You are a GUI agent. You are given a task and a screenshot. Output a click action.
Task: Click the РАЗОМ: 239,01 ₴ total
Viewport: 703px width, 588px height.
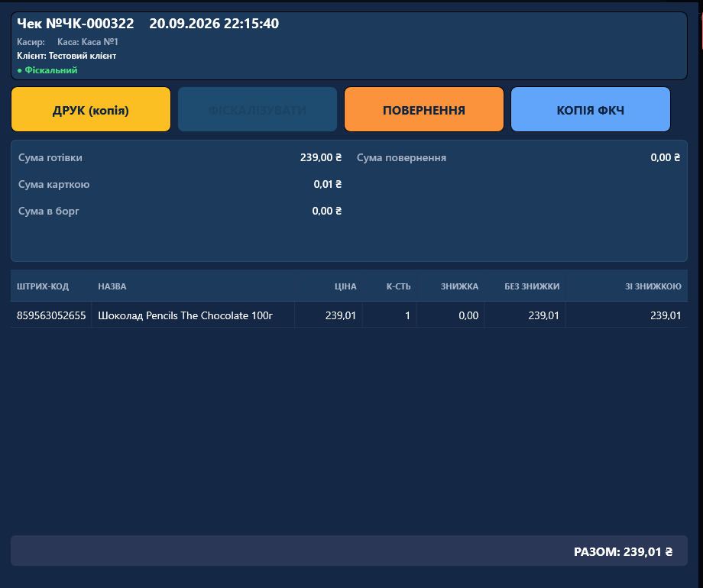tap(624, 551)
